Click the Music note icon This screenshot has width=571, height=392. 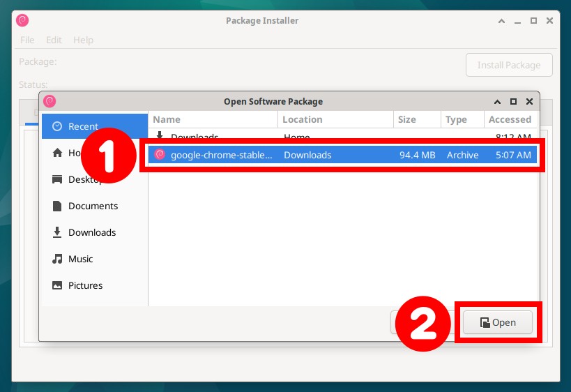(x=57, y=259)
